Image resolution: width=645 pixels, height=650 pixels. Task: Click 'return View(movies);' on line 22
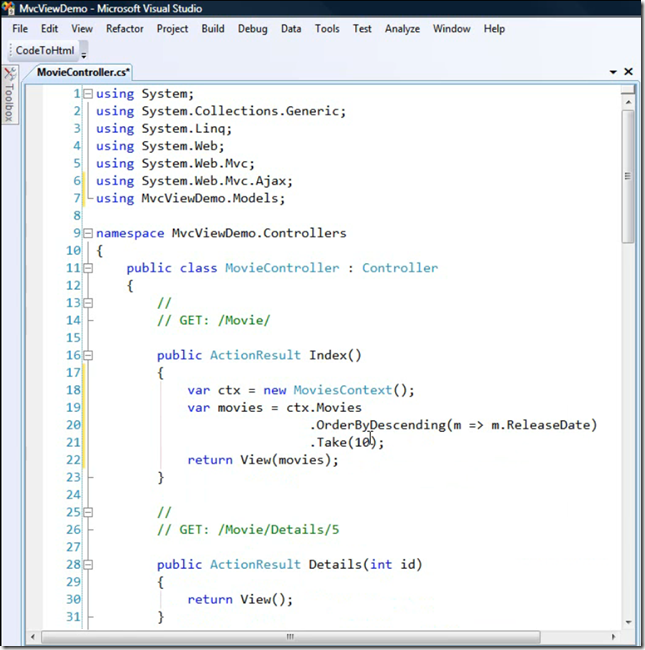263,460
